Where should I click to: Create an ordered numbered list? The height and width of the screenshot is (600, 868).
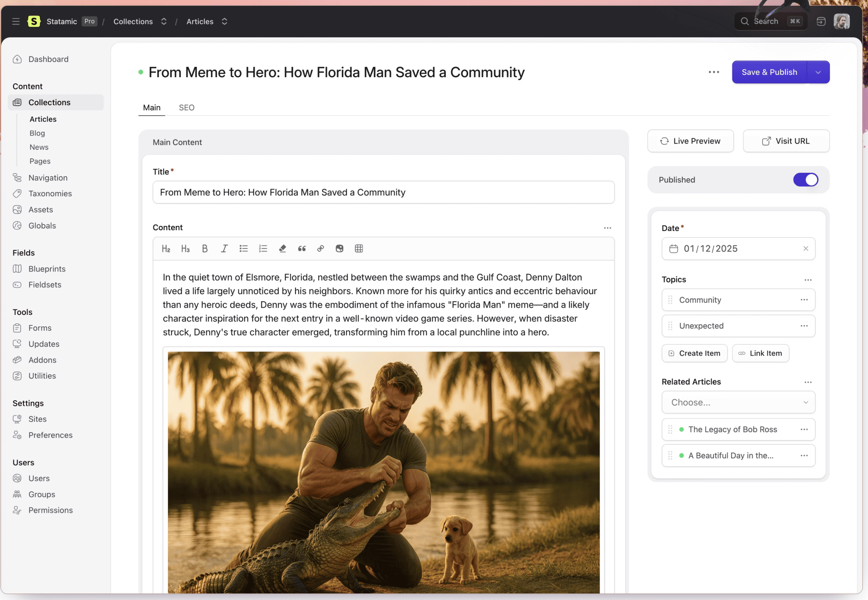[263, 249]
